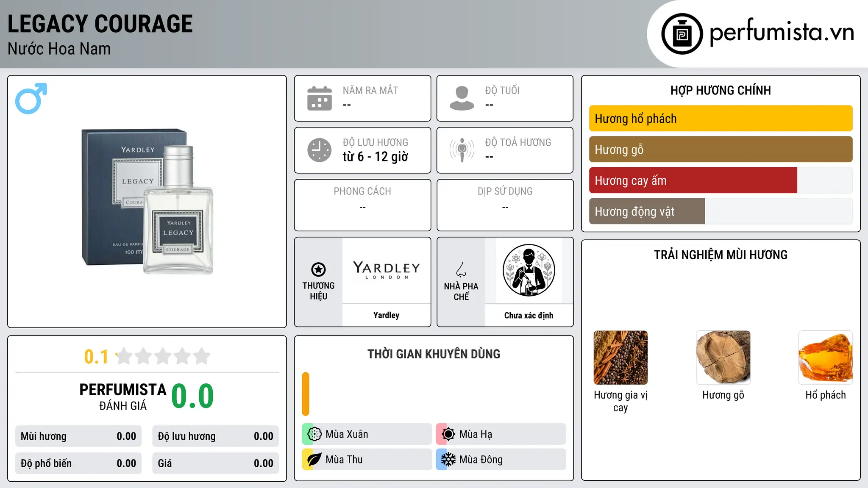The image size is (868, 488).
Task: Click the Độ phổ biến score field
Action: (78, 463)
